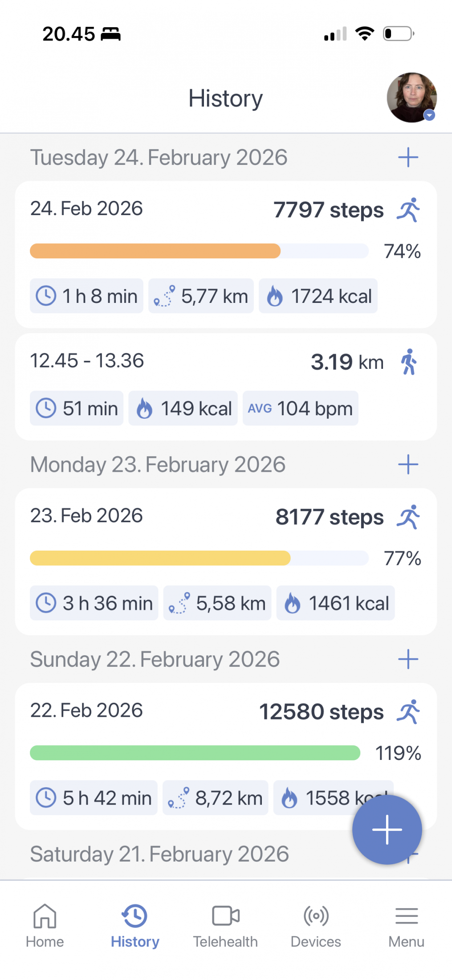Tap the 119% green progress bar

[195, 753]
